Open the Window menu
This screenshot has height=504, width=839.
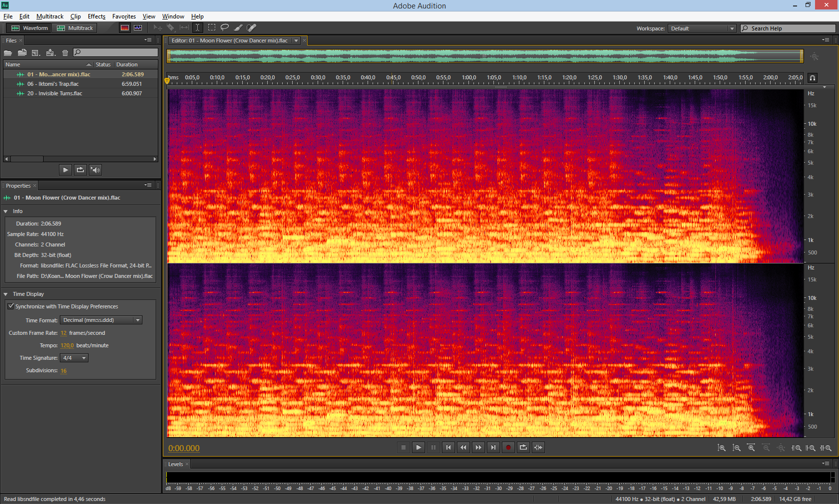click(173, 16)
